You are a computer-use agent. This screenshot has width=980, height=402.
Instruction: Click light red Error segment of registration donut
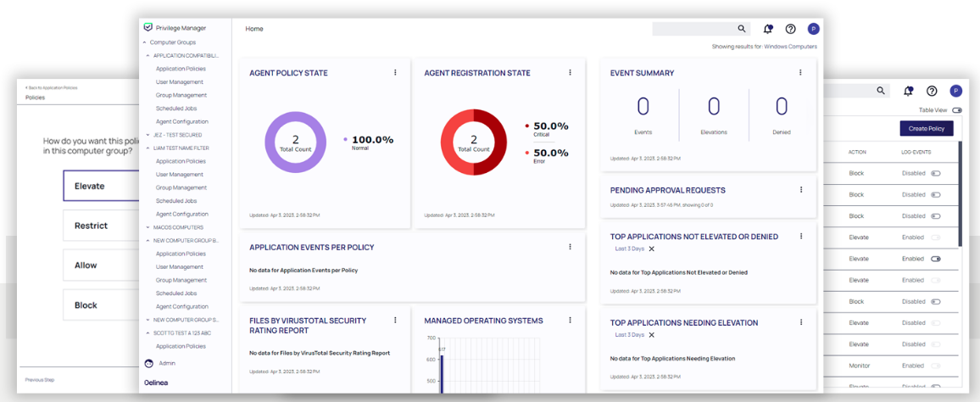[449, 142]
